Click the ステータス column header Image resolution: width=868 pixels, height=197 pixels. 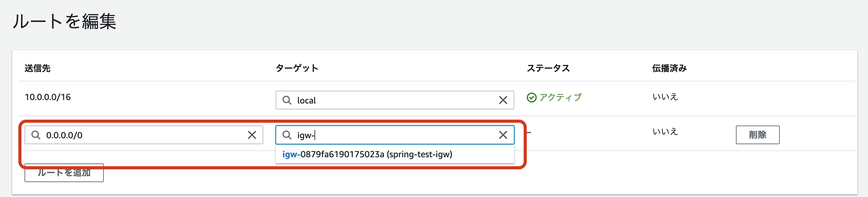[x=549, y=68]
